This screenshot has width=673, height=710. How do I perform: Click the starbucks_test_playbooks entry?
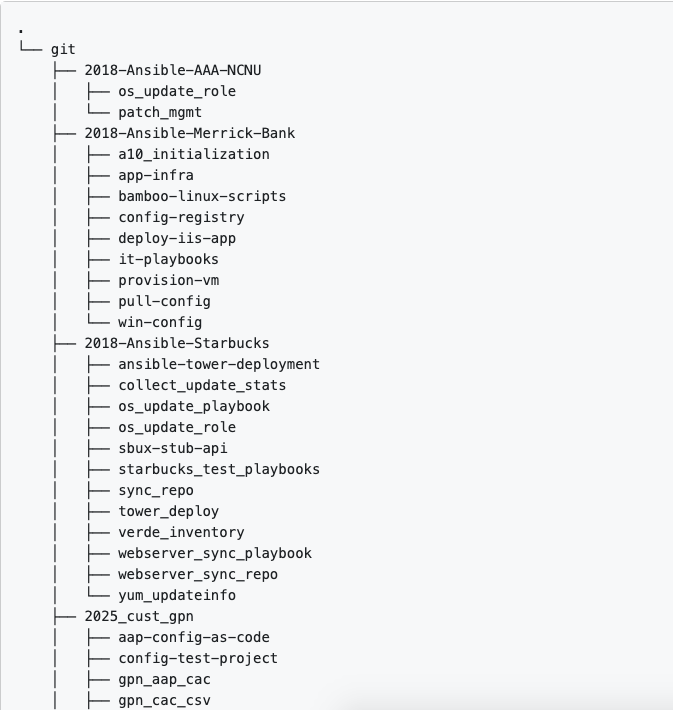pos(219,469)
